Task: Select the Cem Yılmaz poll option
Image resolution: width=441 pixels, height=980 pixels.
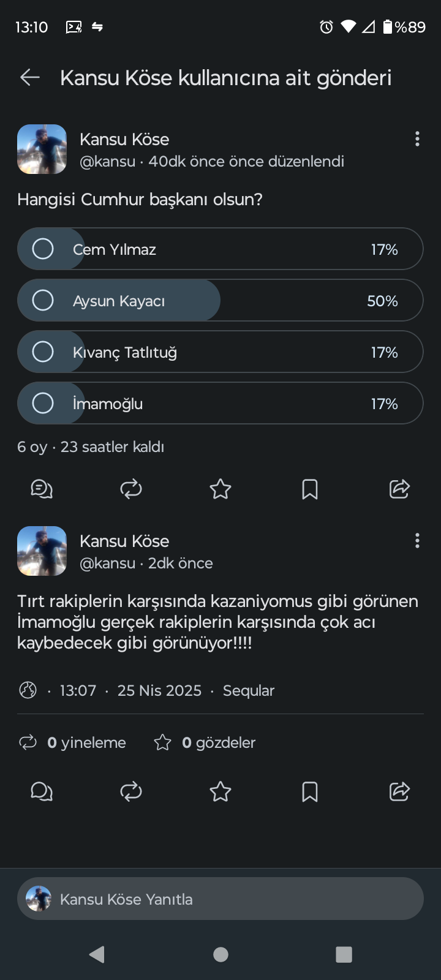Action: (43, 249)
